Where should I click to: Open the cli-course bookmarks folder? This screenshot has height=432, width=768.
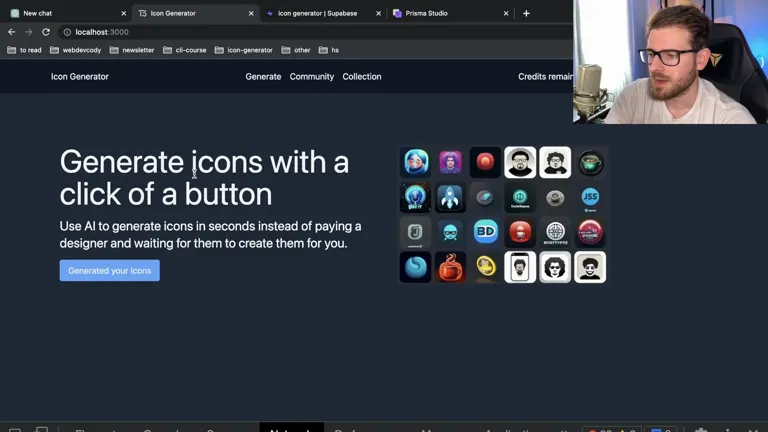tap(185, 50)
